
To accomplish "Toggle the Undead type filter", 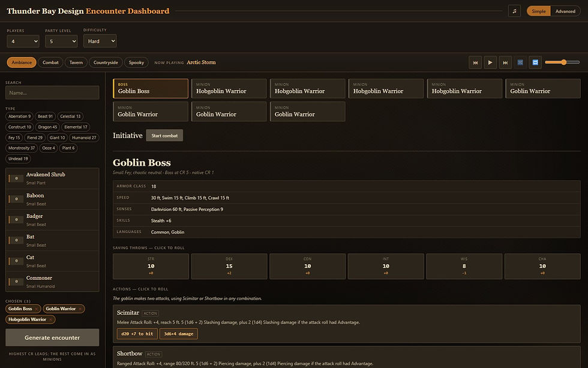I will click(18, 158).
